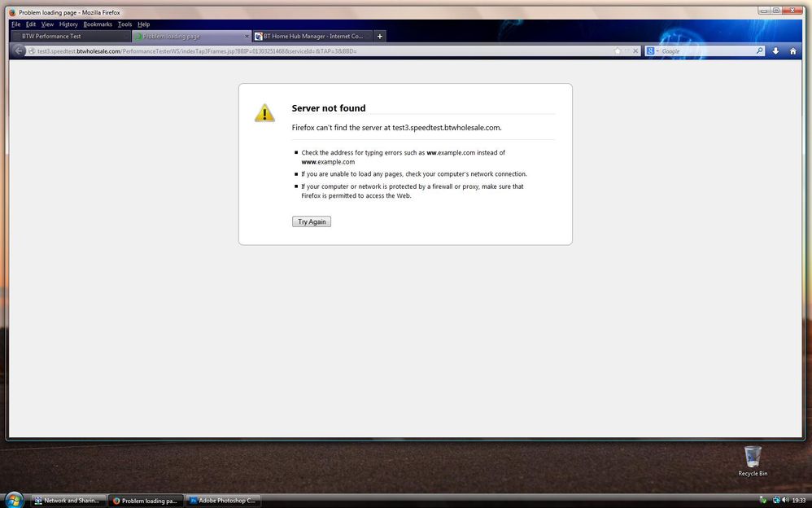Open the Tools menu
The width and height of the screenshot is (812, 508).
[124, 24]
